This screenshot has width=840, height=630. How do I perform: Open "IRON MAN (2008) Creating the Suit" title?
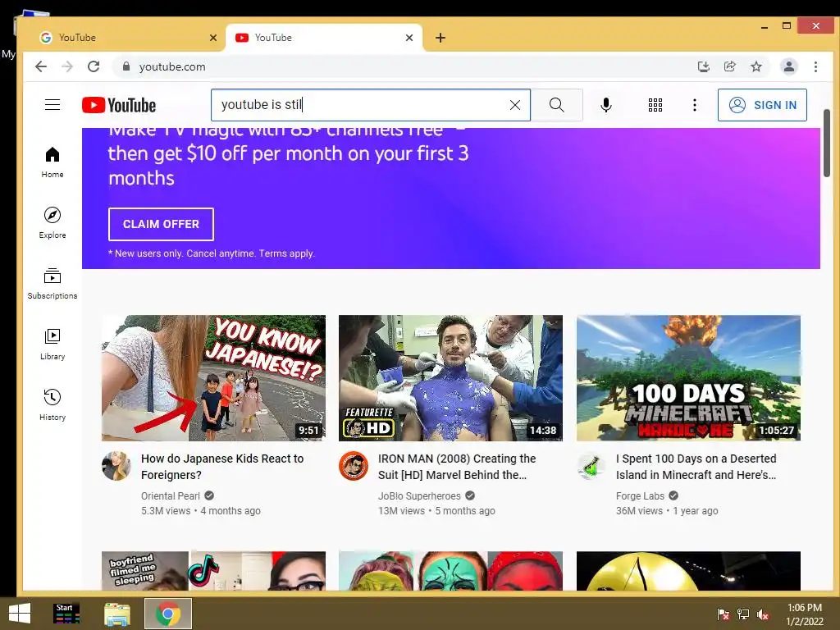(x=457, y=467)
